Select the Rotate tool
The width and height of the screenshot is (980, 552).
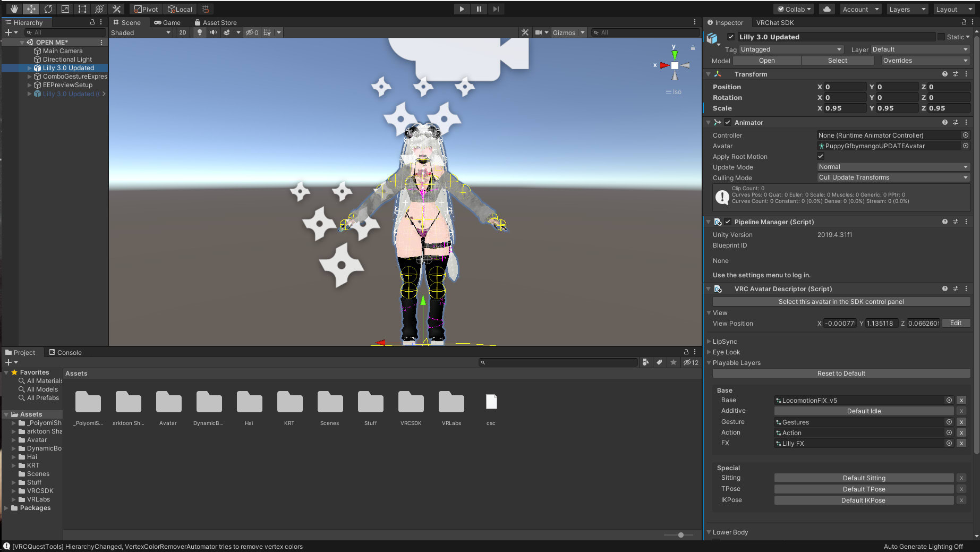(x=48, y=9)
